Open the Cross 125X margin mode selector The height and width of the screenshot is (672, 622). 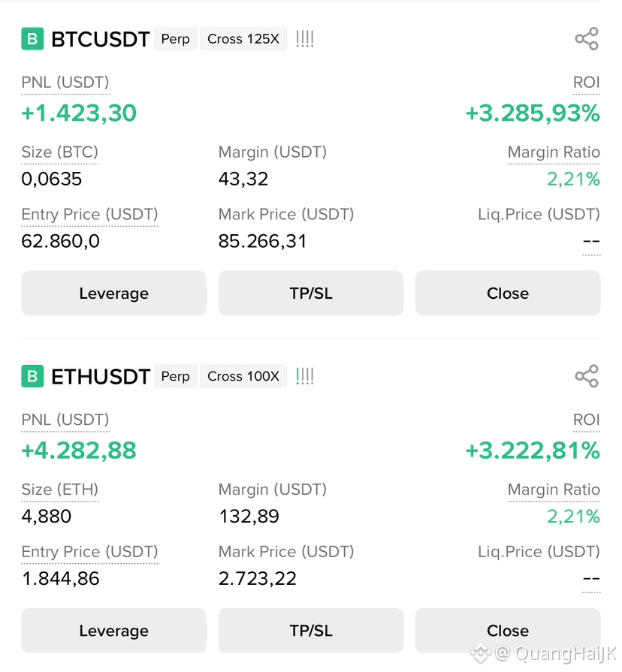243,38
